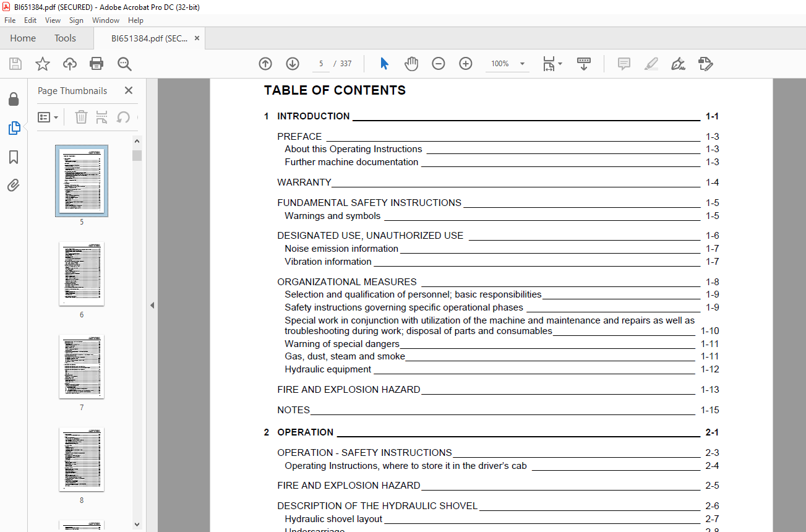Rotate page counterclockwise icon
Screen dimensions: 806x532
pos(123,117)
